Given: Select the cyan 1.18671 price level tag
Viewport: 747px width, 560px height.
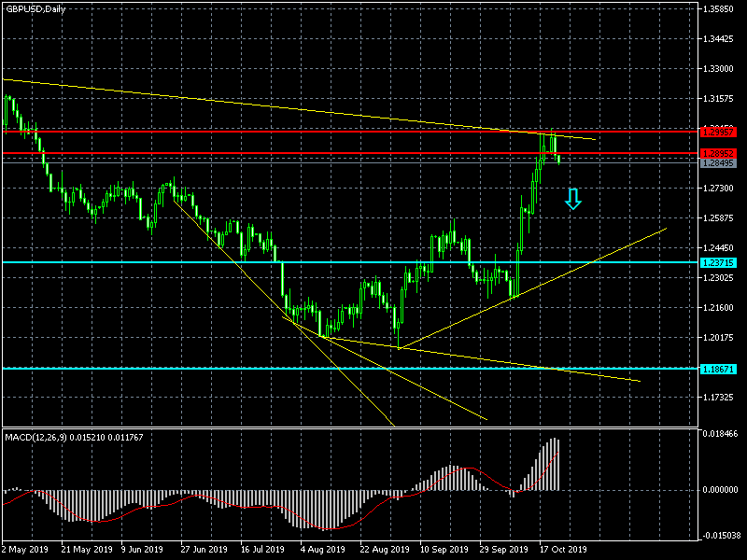Looking at the screenshot, I should 718,369.
